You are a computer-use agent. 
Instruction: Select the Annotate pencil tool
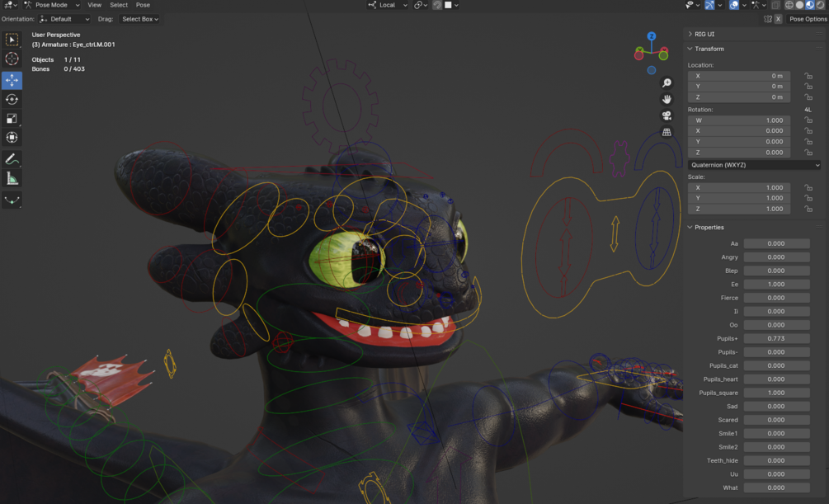(12, 159)
